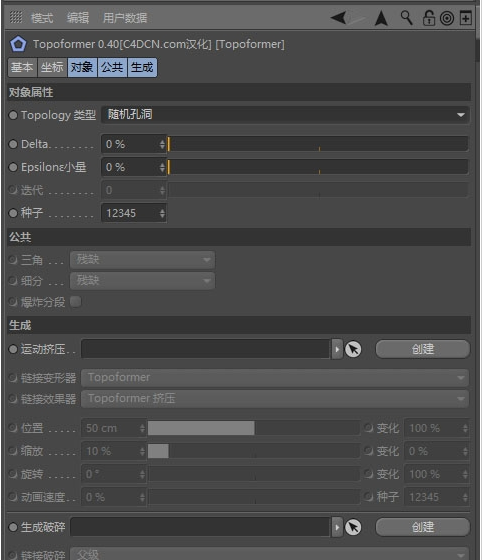Switch to the 对象 tab
The image size is (484, 560).
[x=82, y=67]
